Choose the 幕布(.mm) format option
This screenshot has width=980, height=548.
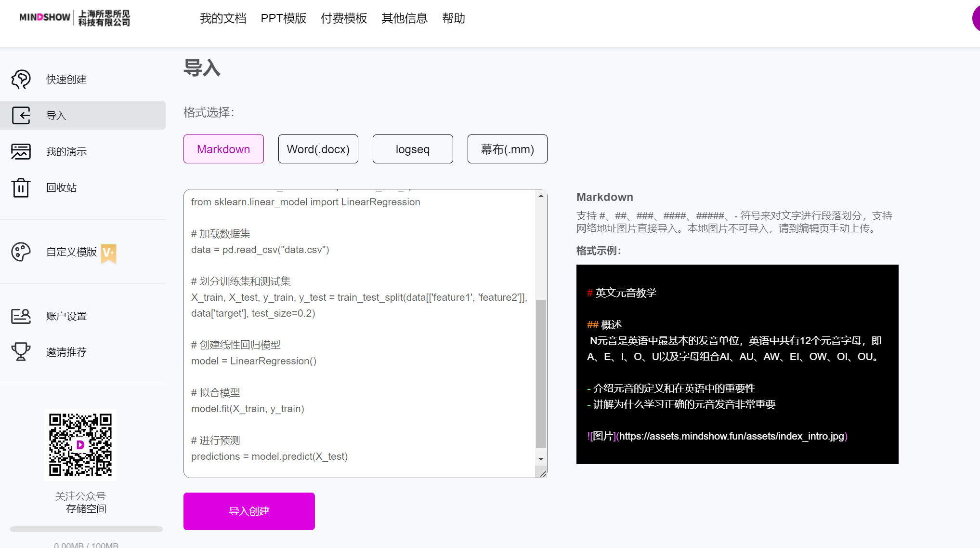[507, 149]
